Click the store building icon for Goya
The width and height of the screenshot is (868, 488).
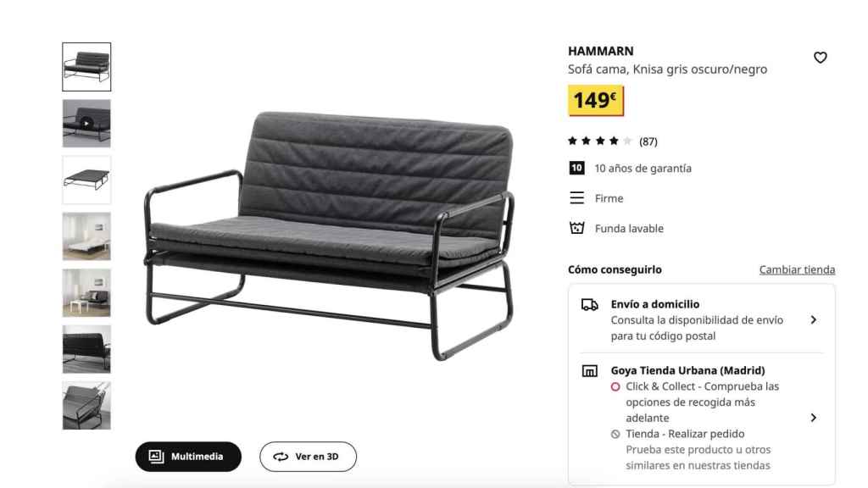click(590, 371)
